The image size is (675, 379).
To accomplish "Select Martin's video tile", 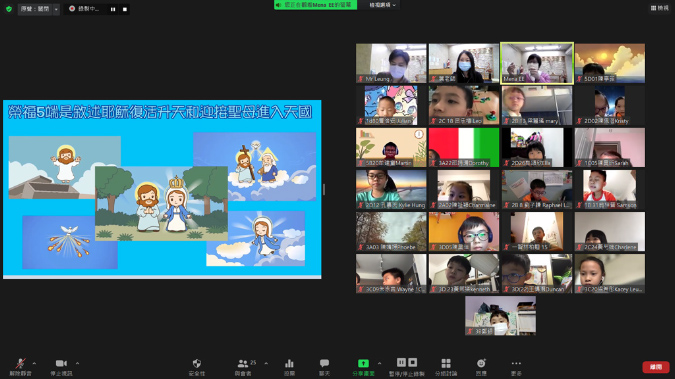I will 391,147.
